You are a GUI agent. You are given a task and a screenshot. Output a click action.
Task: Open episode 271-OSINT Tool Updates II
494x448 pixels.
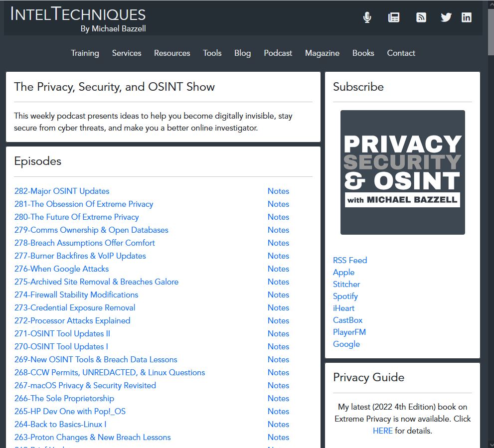[62, 334]
